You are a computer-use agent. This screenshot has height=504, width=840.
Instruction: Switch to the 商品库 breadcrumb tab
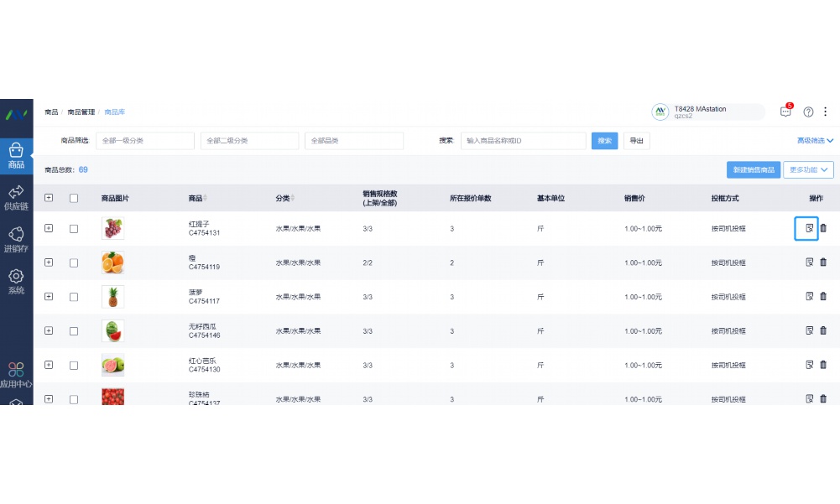pyautogui.click(x=113, y=111)
